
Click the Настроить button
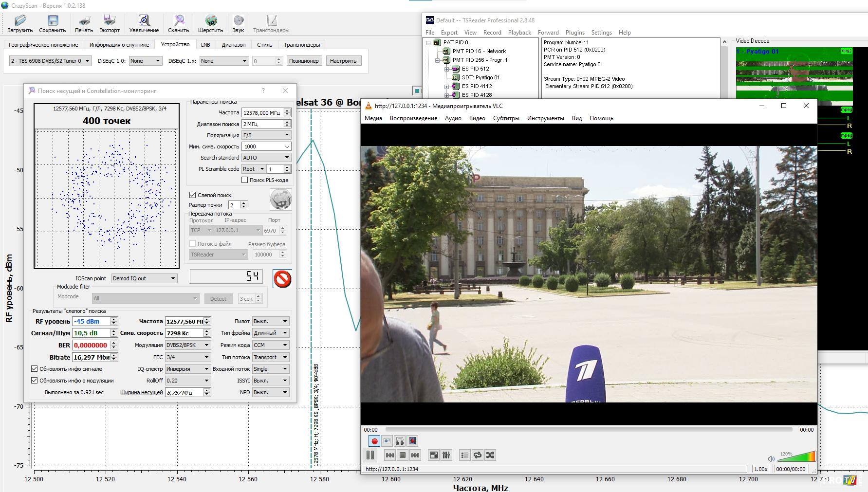343,61
